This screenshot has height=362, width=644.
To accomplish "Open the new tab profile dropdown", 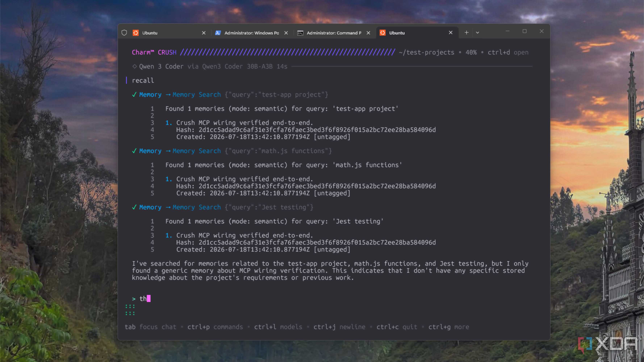I will 478,33.
